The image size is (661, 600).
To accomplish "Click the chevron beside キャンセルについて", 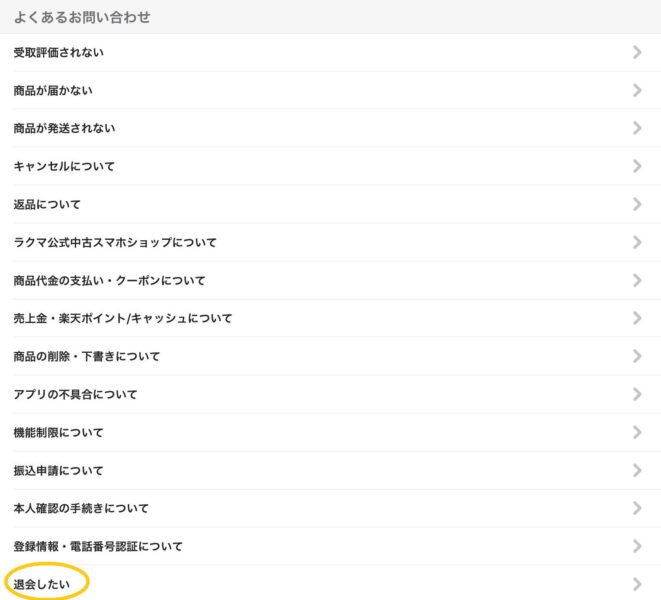I will [x=637, y=166].
